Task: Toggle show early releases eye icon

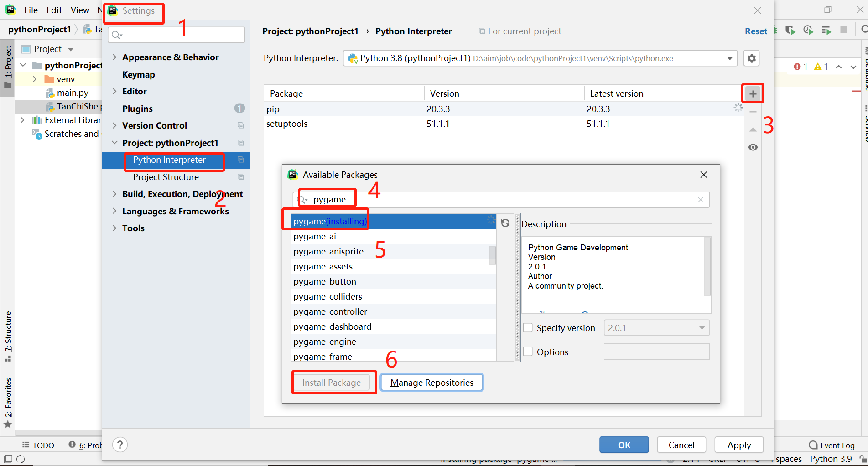Action: [x=753, y=147]
